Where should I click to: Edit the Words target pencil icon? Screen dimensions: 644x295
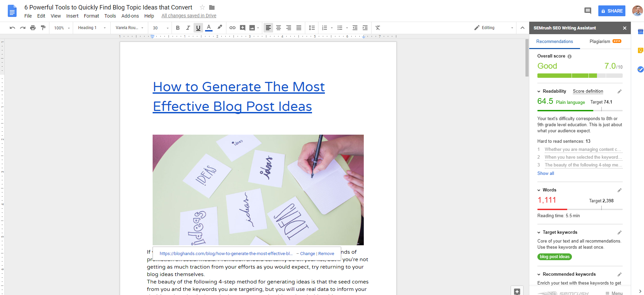click(619, 190)
